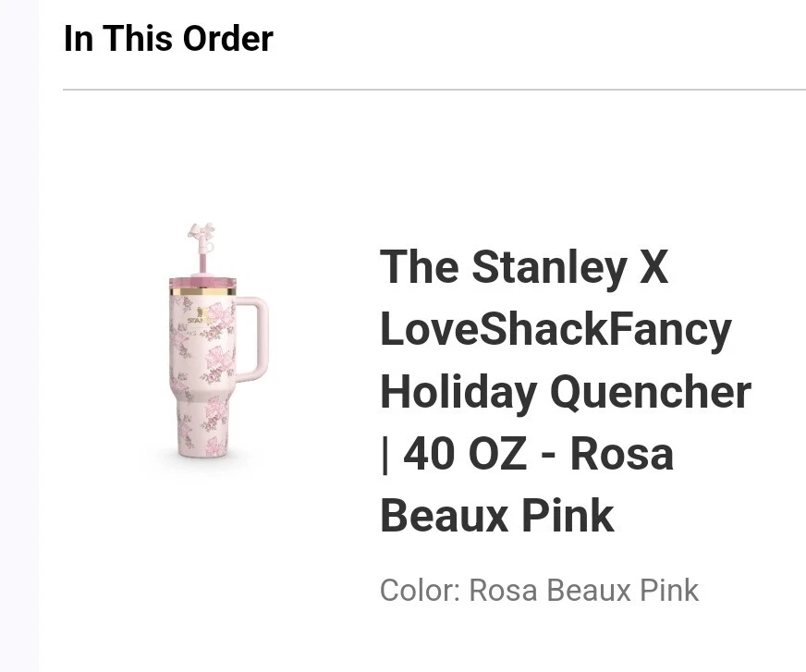Viewport: 806px width, 672px height.
Task: Click the word 'Color:' under the title
Action: [x=419, y=591]
